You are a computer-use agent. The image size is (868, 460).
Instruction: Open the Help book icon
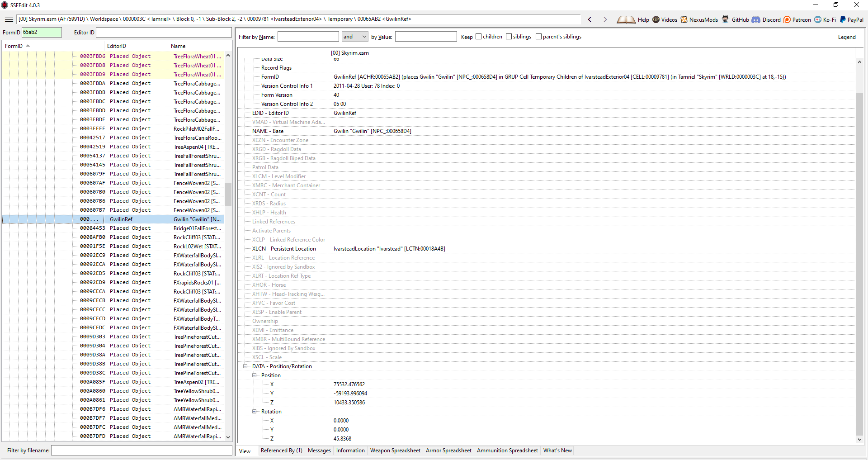(626, 19)
